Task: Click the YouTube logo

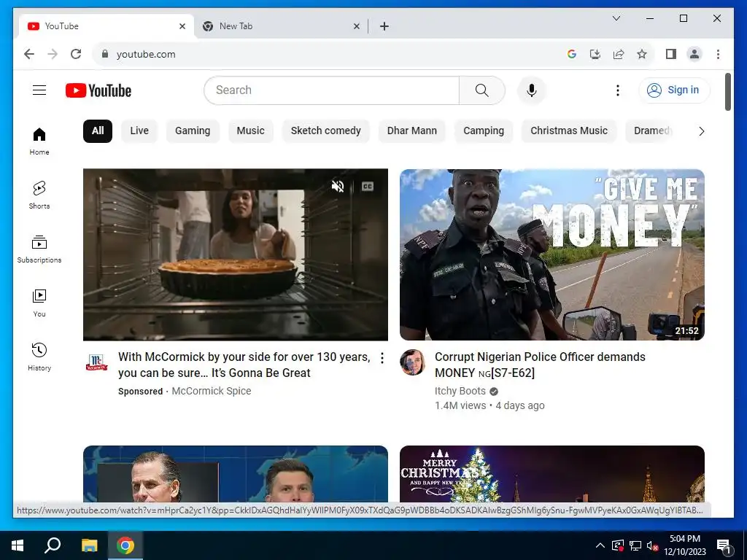Action: click(x=98, y=90)
